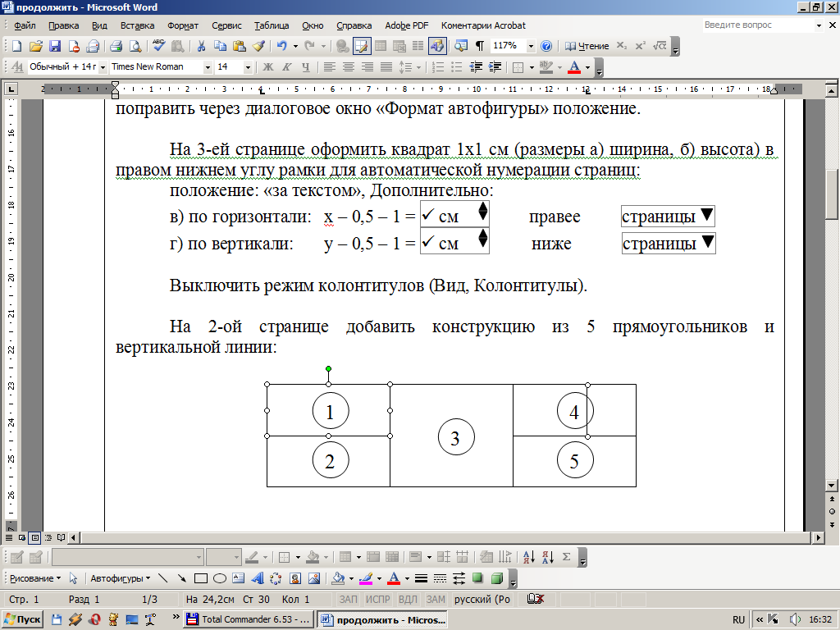Toggle the Tables and Borders toolbar button

coord(362,46)
